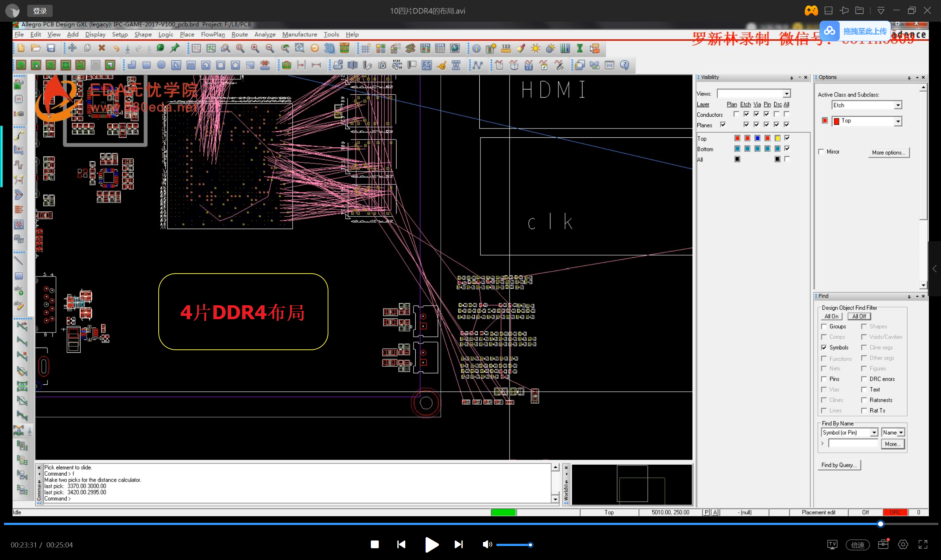Click the All Off button
Screen dimensions: 941x560
[859, 316]
